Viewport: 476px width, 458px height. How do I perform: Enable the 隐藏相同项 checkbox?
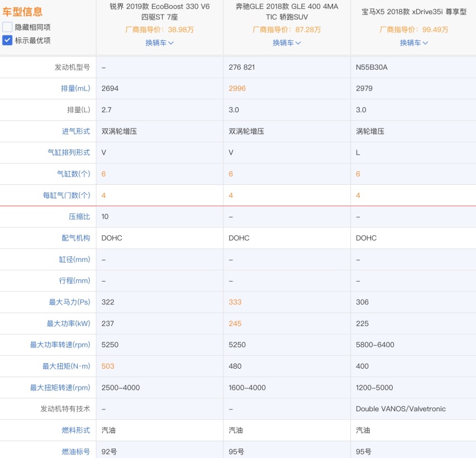point(7,27)
